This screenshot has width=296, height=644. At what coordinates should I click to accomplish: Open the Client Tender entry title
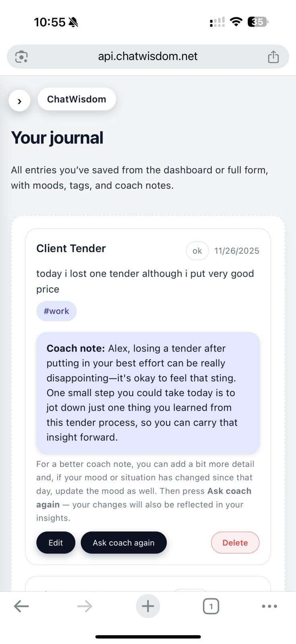coord(71,248)
